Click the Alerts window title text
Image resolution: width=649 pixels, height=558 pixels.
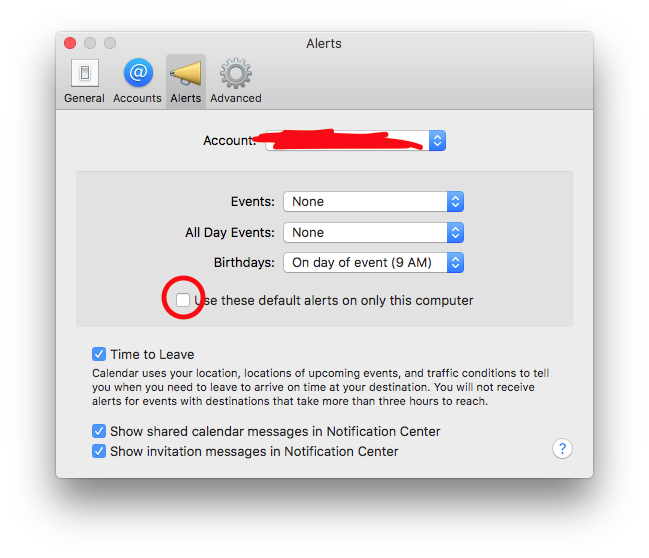pos(324,43)
